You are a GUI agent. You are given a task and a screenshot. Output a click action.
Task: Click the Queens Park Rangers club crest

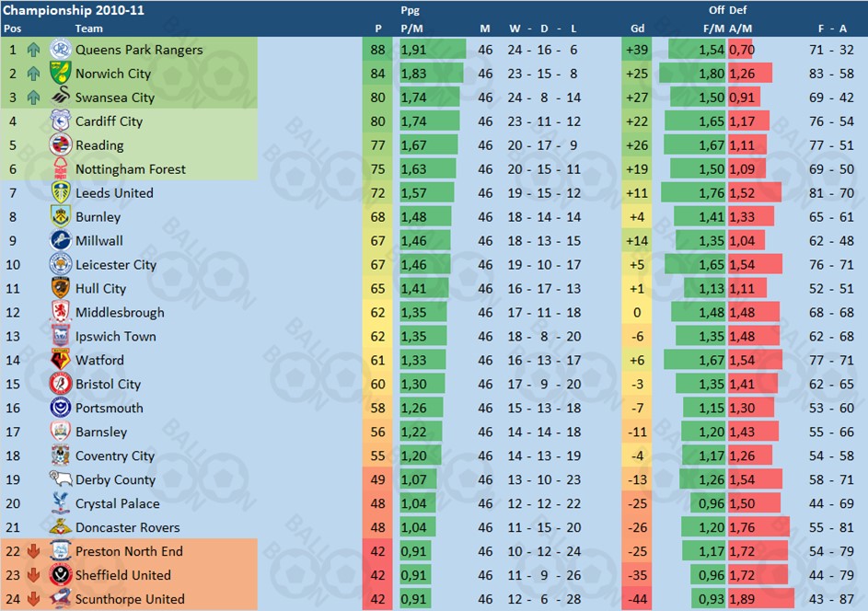click(x=61, y=50)
